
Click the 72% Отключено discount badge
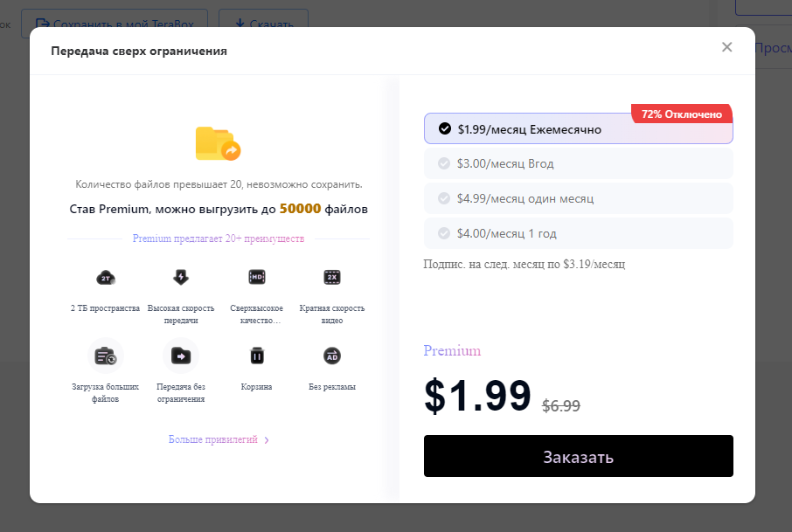click(681, 114)
